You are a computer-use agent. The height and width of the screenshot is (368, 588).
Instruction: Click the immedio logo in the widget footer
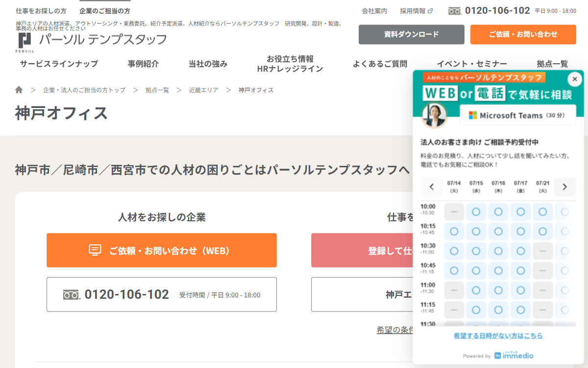tap(514, 356)
